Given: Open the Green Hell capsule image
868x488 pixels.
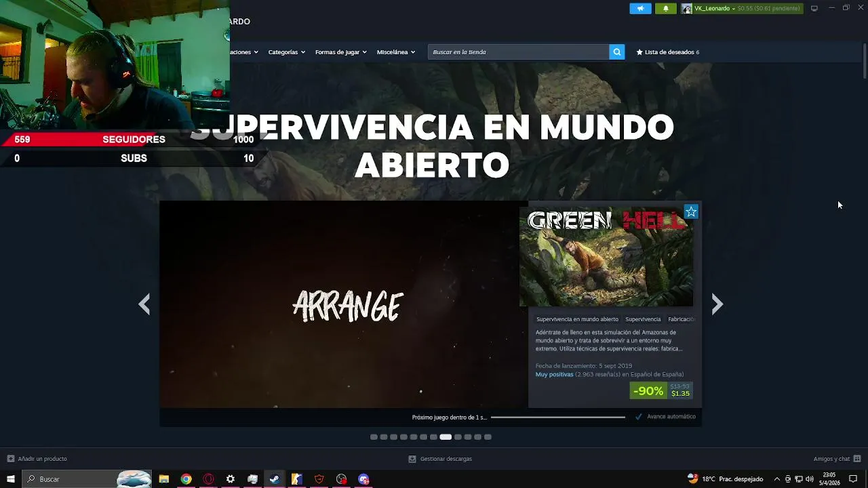Looking at the screenshot, I should 606,257.
